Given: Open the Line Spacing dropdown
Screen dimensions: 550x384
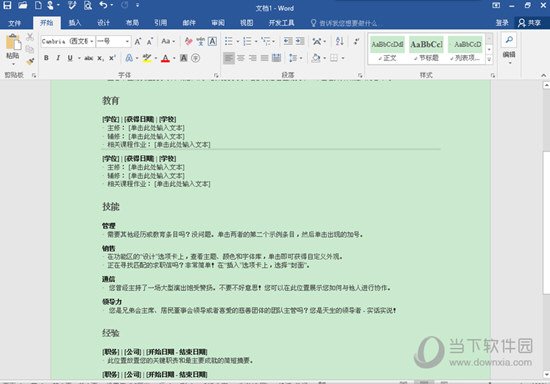Looking at the screenshot, I should coord(295,58).
